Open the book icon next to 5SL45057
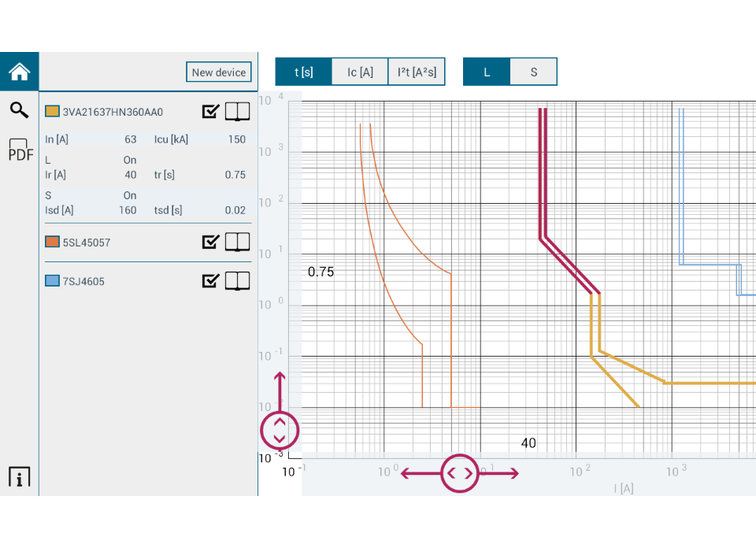The image size is (756, 548). pos(237,242)
